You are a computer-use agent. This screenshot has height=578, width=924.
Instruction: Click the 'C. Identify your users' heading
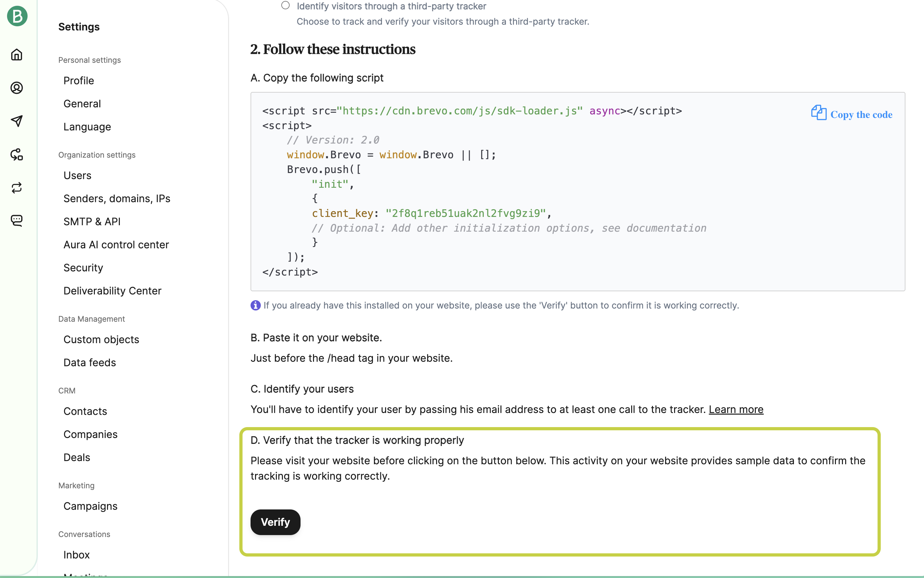click(302, 389)
